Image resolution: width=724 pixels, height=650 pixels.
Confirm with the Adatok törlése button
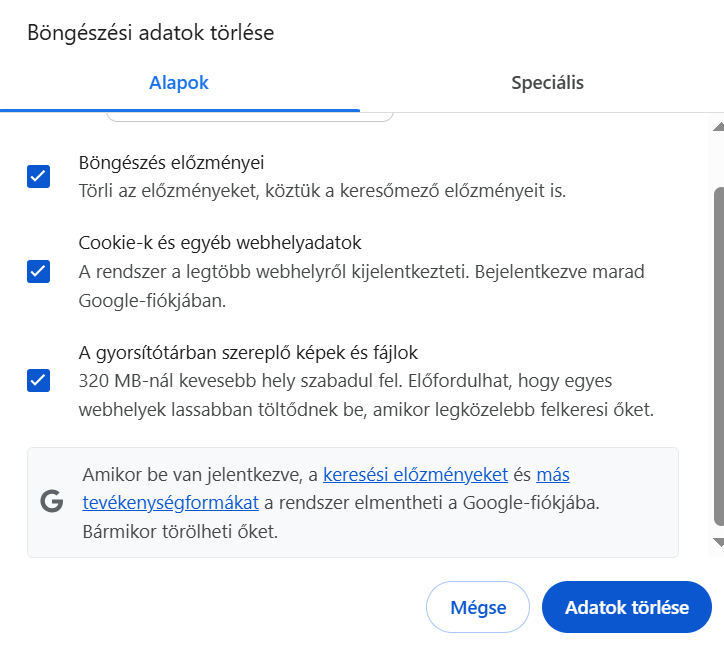point(626,607)
